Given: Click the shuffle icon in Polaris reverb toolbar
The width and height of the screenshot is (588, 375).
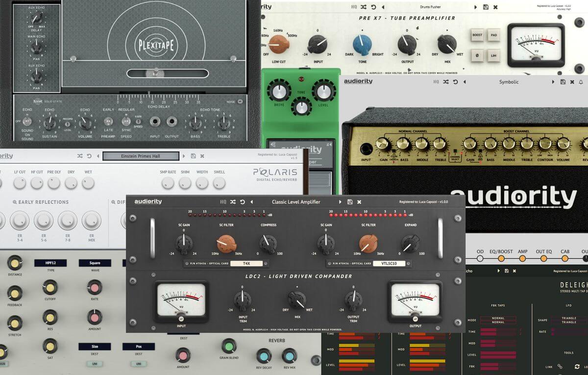Looking at the screenshot, I should click(80, 156).
